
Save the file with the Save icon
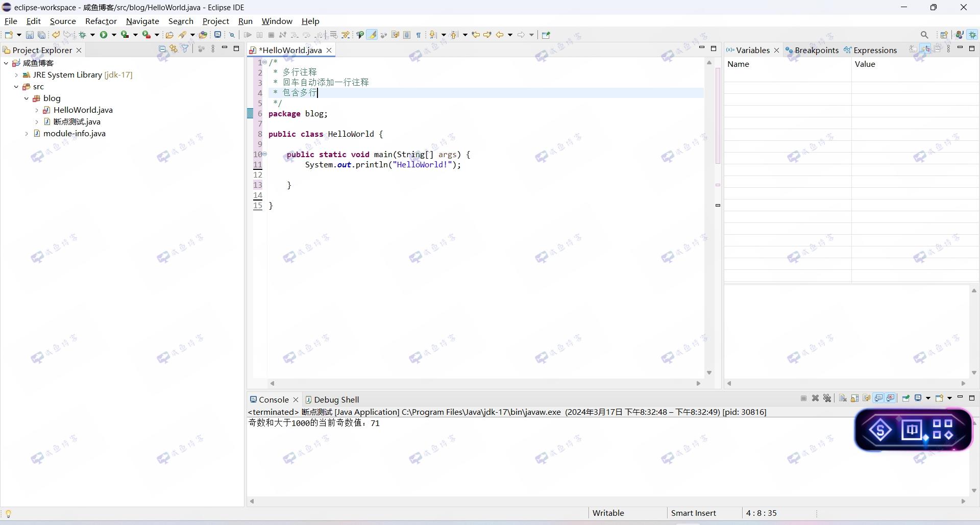pyautogui.click(x=29, y=35)
